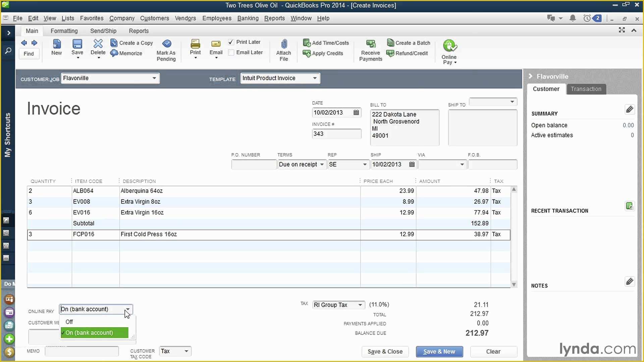This screenshot has height=362, width=644.
Task: Click the Clear button
Action: coord(493,351)
